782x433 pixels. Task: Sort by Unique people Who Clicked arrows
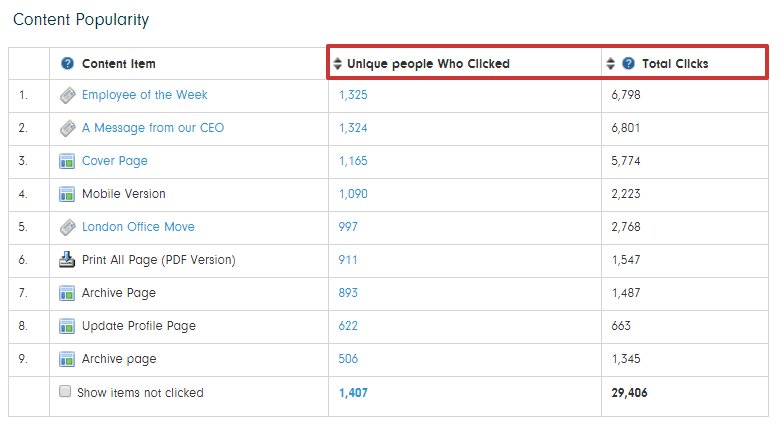pos(338,63)
